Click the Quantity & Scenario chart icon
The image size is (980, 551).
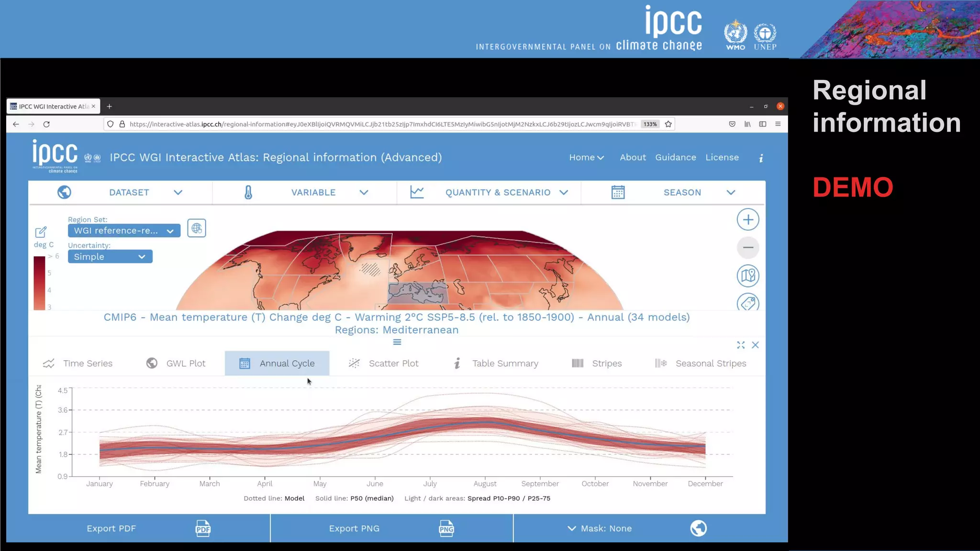(417, 192)
